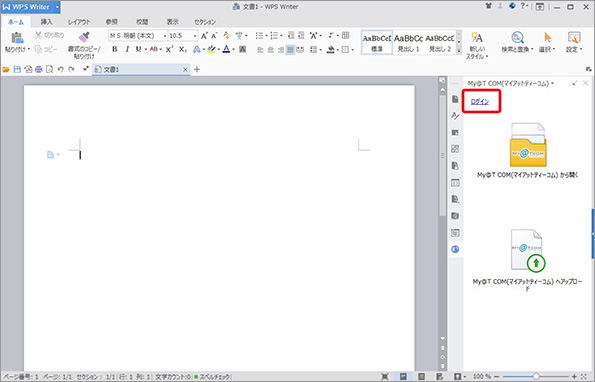Click the ログイン link
Screen dimensions: 595x382
480,102
